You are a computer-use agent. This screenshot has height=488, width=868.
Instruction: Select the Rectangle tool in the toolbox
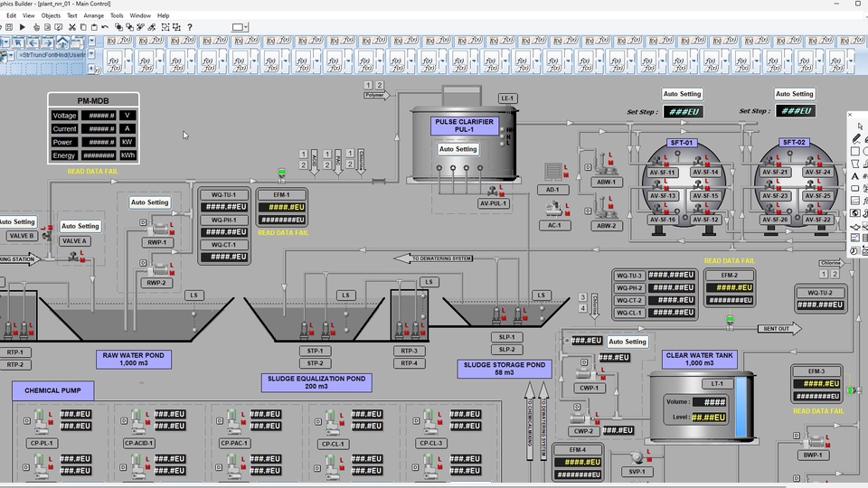pyautogui.click(x=855, y=151)
